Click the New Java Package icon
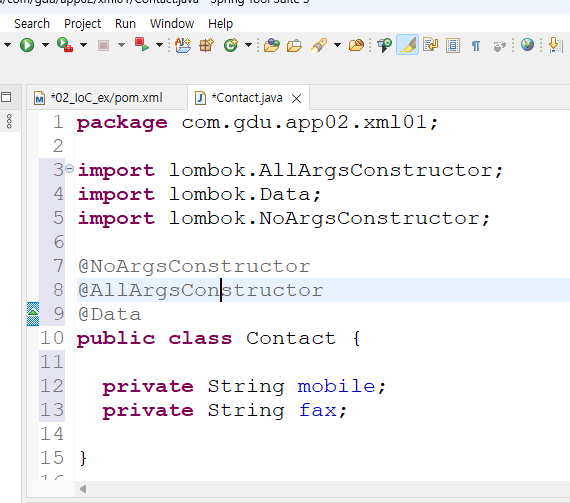Viewport: 570px width, 503px height. click(x=206, y=45)
